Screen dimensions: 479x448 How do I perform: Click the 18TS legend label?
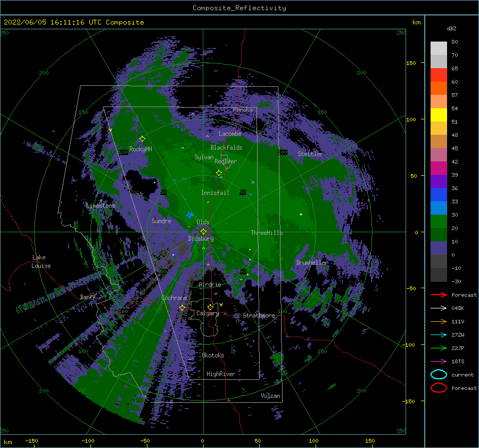pos(458,362)
